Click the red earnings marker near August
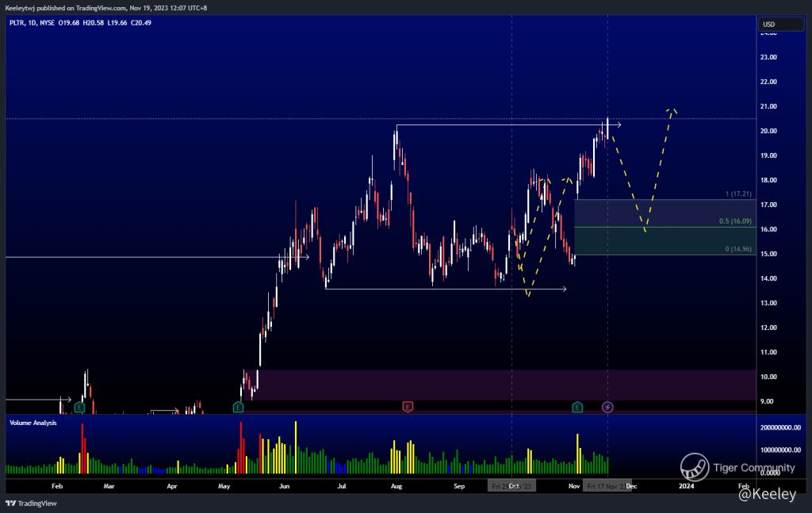 408,407
